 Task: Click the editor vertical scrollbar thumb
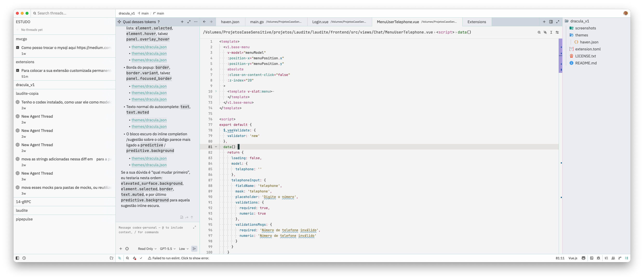pyautogui.click(x=561, y=55)
